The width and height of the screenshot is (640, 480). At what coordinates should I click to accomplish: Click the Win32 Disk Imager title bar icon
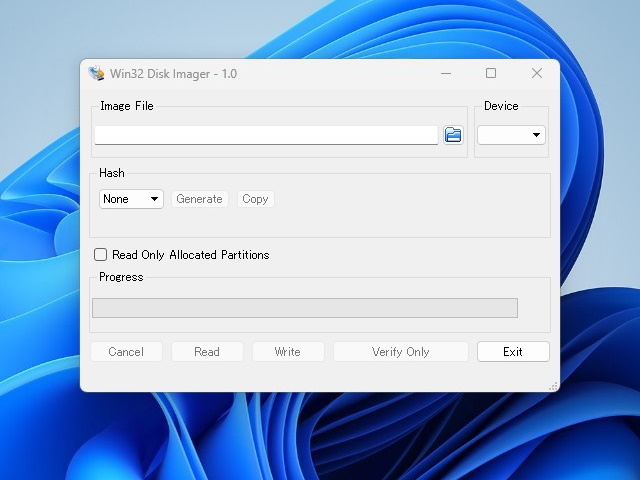(96, 73)
